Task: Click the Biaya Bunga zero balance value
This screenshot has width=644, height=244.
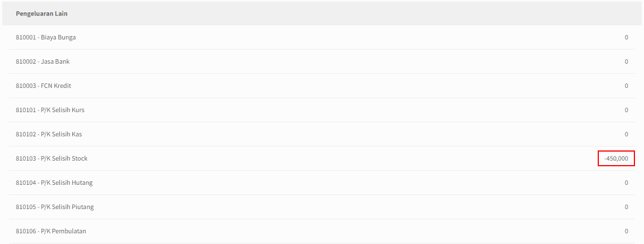Action: pos(627,37)
